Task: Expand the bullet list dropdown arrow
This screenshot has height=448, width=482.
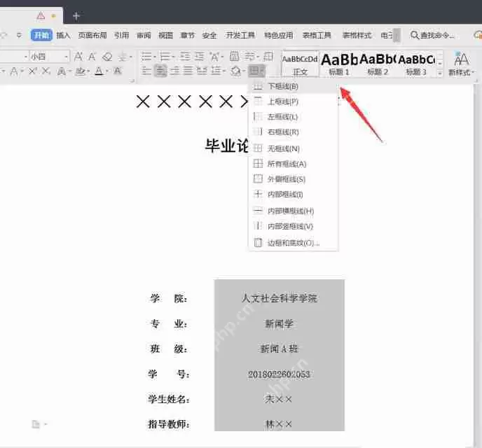Action: (x=154, y=57)
